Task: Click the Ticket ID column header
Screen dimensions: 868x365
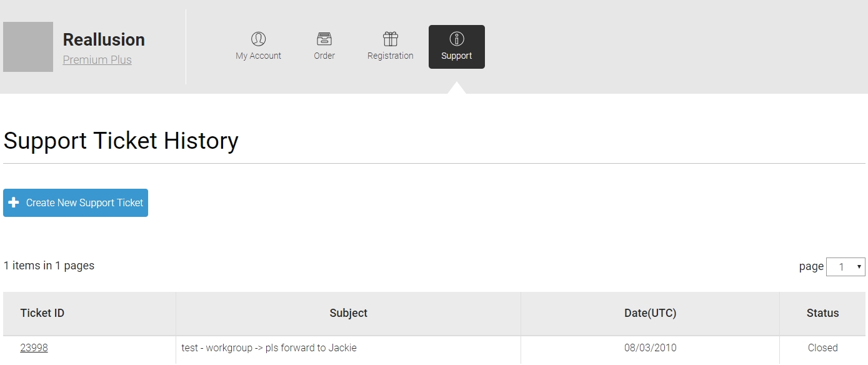Action: click(x=42, y=313)
